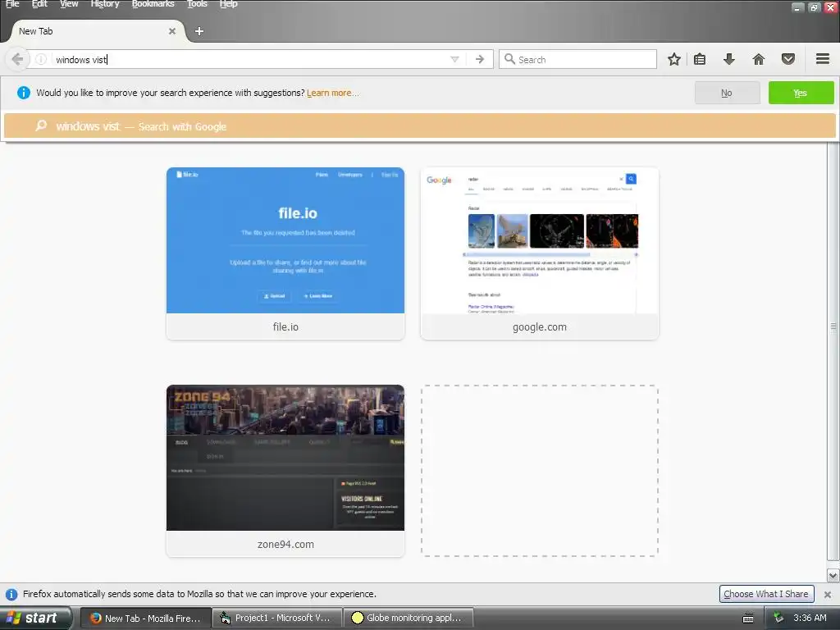The height and width of the screenshot is (630, 840).
Task: Click the vertical scrollbar down arrow
Action: point(833,575)
